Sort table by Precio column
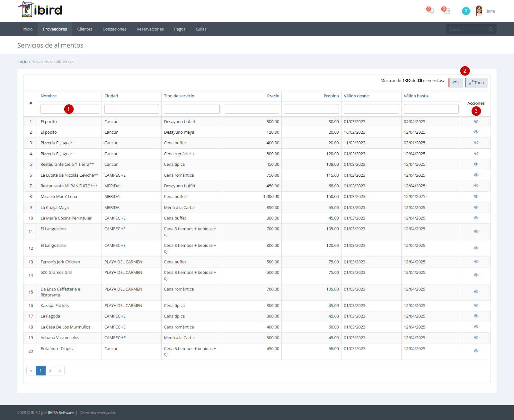 click(273, 96)
